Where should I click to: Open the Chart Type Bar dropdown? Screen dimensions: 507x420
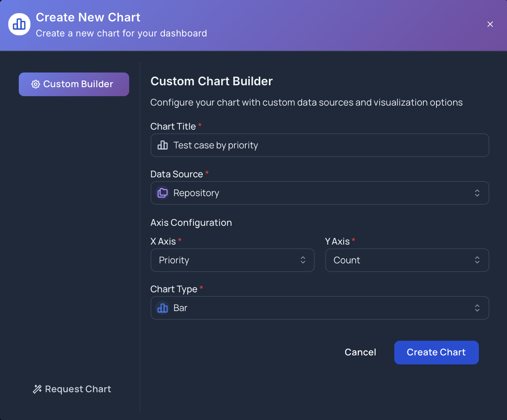click(x=320, y=308)
